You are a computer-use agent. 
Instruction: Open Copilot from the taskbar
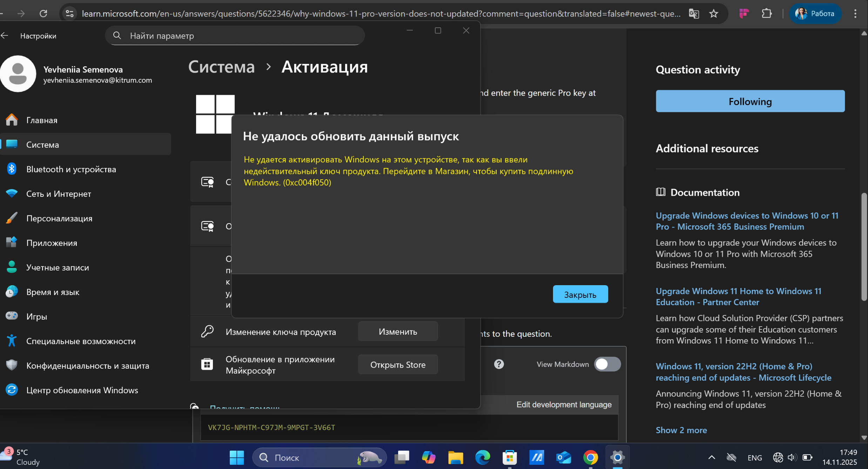[428, 457]
